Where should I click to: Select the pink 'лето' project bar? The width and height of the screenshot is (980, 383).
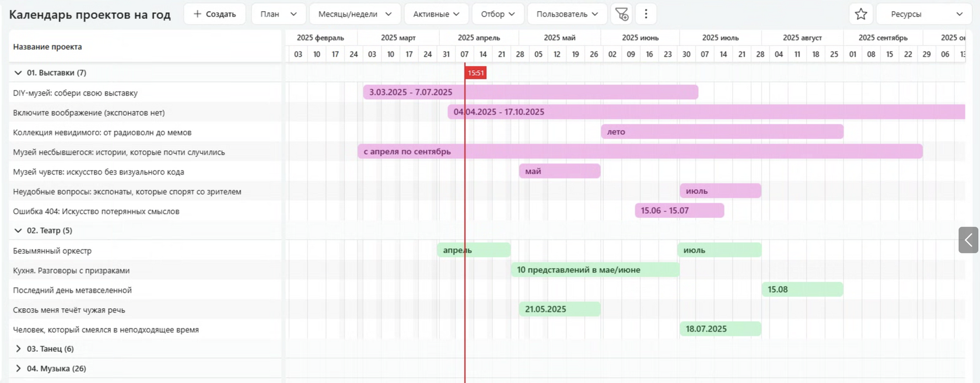point(722,132)
